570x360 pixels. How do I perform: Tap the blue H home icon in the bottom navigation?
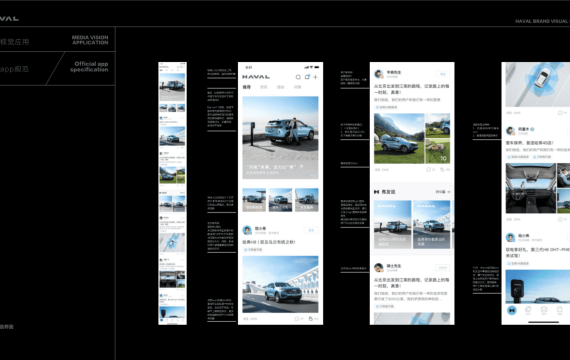click(512, 310)
